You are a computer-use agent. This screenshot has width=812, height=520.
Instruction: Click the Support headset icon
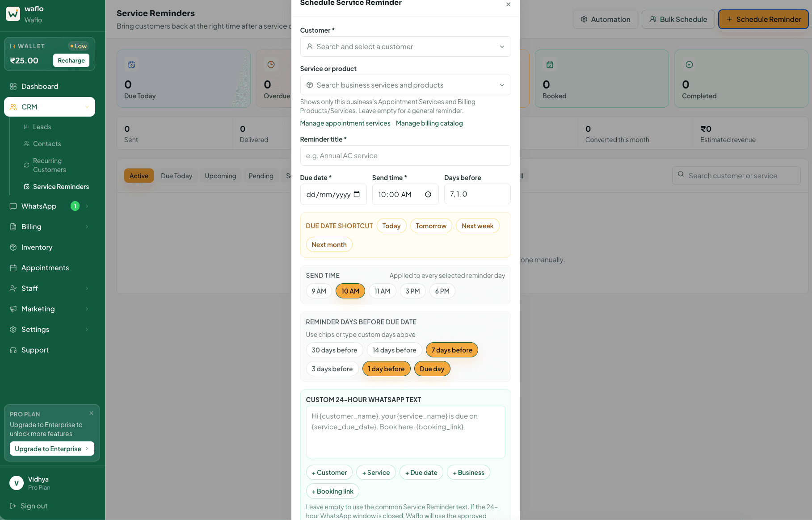click(13, 350)
